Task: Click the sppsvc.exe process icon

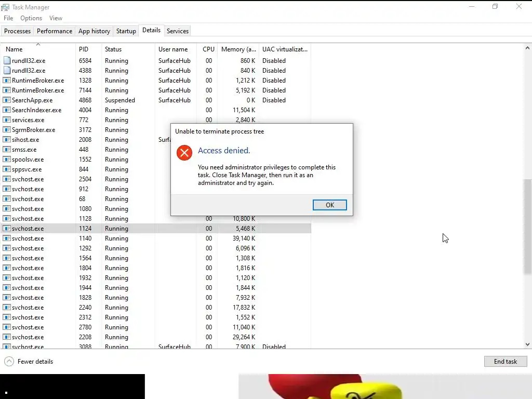Action: (x=7, y=169)
